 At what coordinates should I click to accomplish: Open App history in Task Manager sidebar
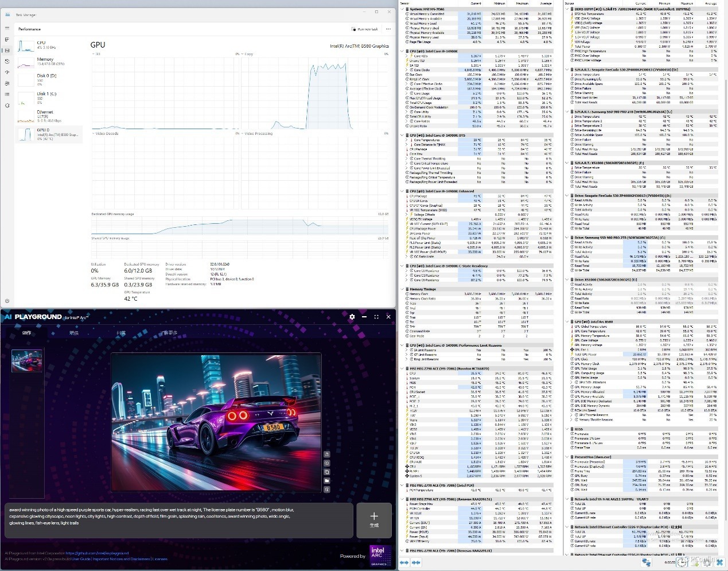pos(7,61)
